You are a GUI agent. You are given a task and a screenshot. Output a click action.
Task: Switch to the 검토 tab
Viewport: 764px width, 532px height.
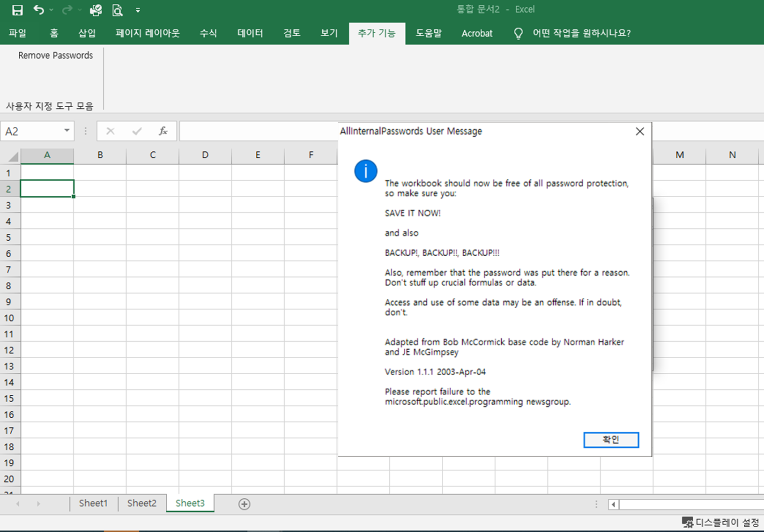292,33
